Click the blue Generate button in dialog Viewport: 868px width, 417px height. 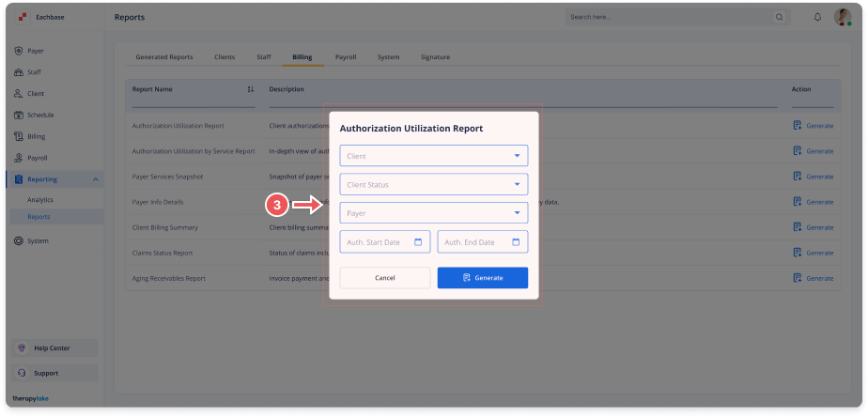483,278
